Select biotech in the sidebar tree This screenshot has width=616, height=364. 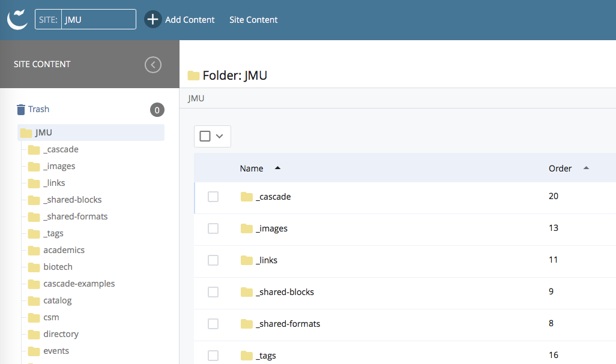pos(58,267)
